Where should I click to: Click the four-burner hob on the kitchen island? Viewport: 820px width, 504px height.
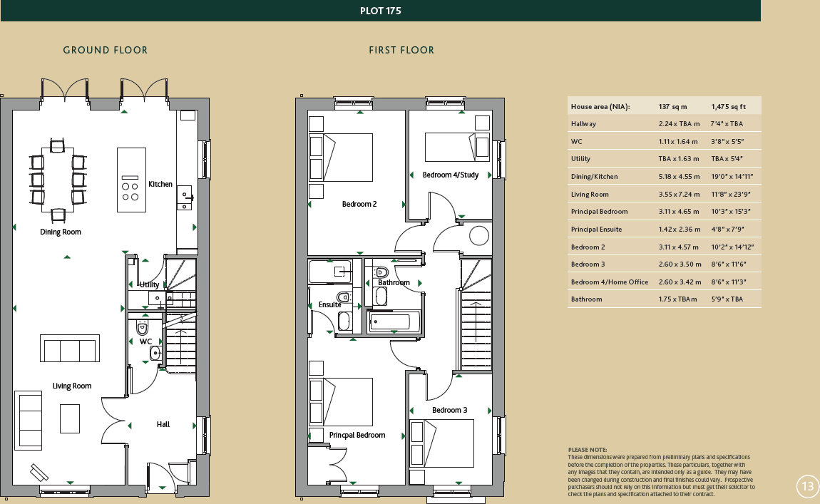130,191
